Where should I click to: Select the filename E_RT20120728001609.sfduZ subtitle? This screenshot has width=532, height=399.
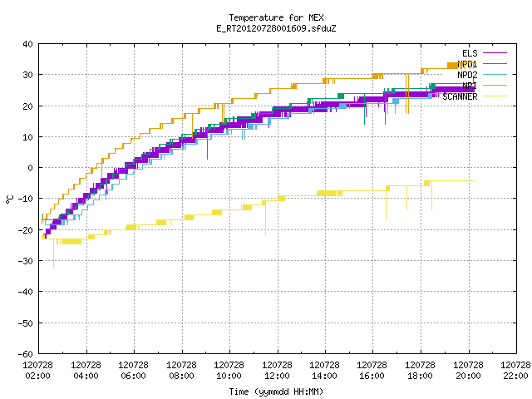276,28
